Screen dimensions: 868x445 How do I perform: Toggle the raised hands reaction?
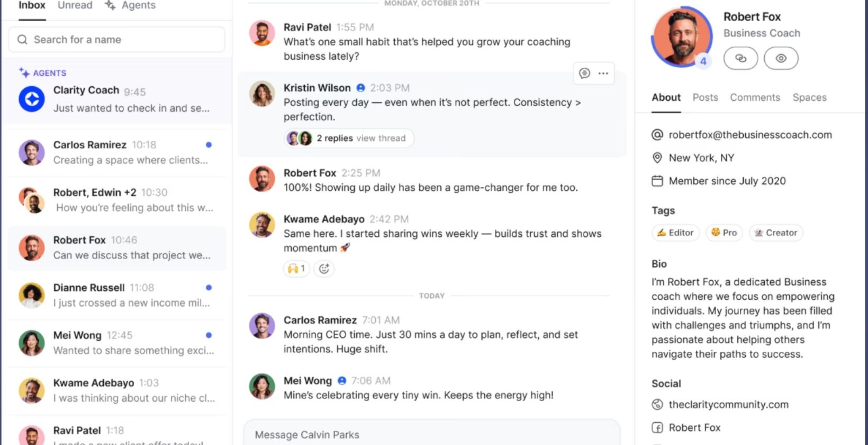(296, 269)
